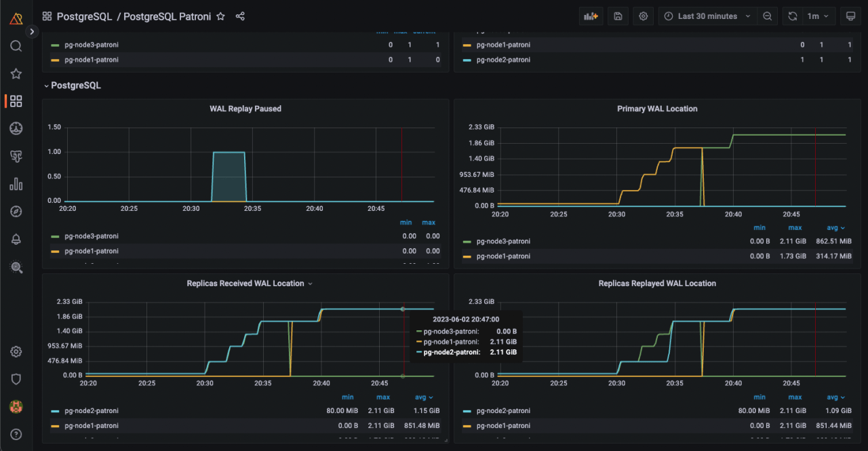Image resolution: width=868 pixels, height=451 pixels.
Task: Open the Last 30 minutes time picker
Action: 707,16
